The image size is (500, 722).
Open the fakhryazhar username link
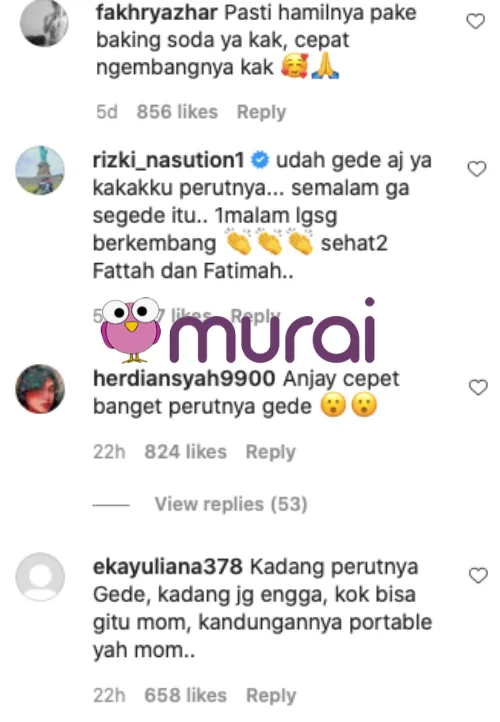[x=157, y=13]
